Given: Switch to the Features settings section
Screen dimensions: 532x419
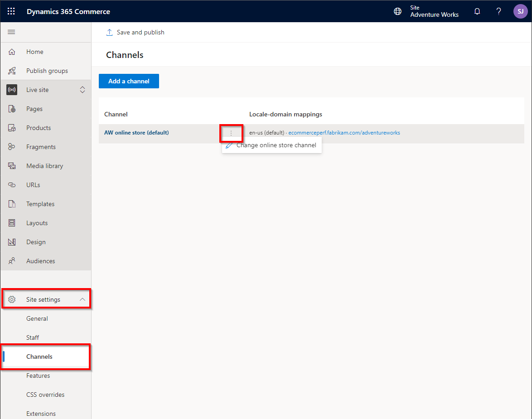Looking at the screenshot, I should pyautogui.click(x=38, y=376).
